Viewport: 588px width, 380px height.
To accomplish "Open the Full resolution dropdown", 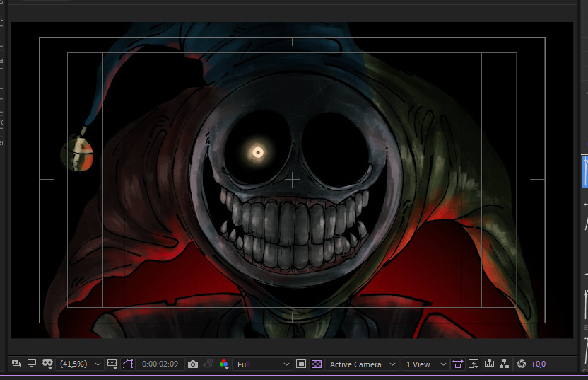I will (x=261, y=364).
